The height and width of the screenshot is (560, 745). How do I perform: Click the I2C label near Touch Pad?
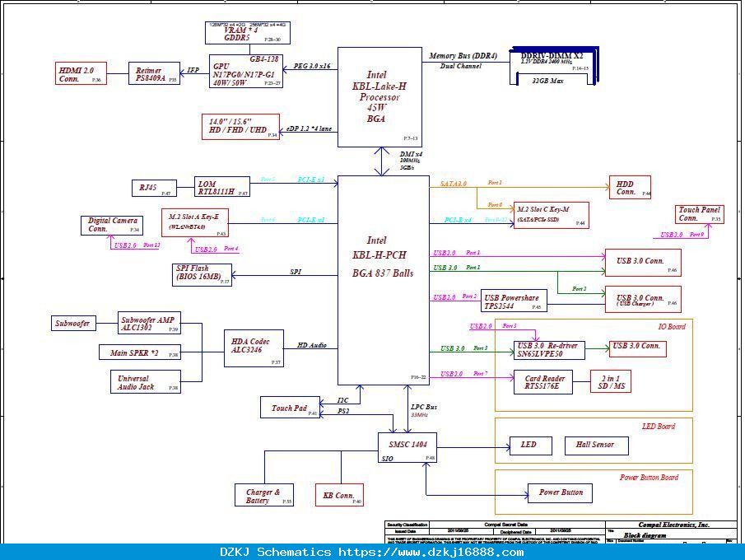tap(342, 400)
